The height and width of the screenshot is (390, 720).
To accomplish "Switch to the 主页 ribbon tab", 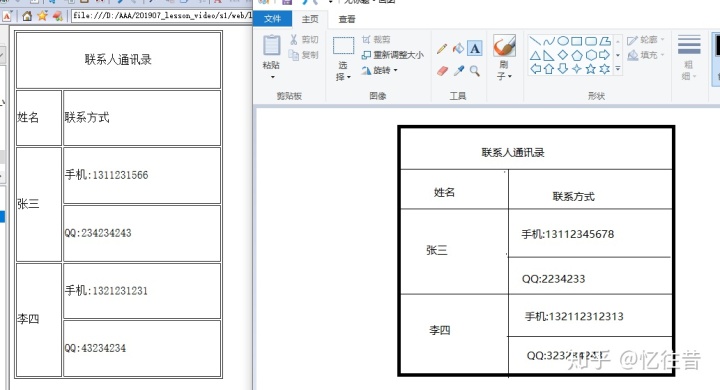I will 310,19.
